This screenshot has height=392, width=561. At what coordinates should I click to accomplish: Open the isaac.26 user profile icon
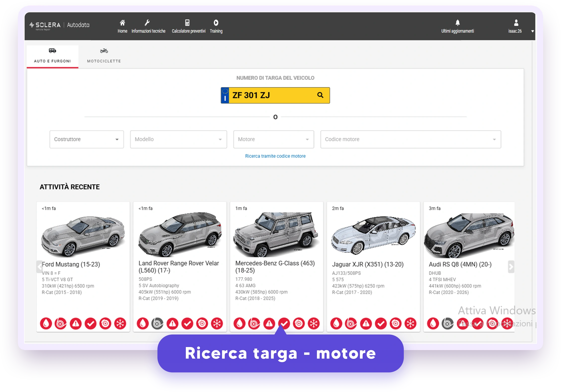click(516, 23)
